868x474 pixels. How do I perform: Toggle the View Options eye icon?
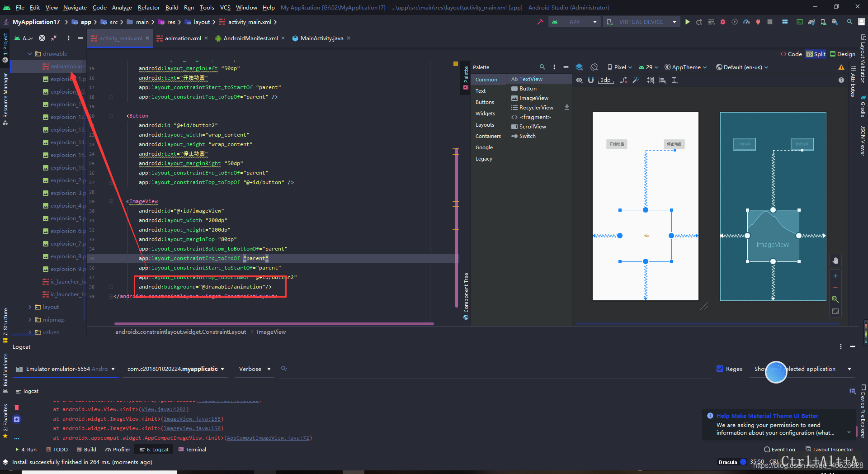(x=579, y=80)
